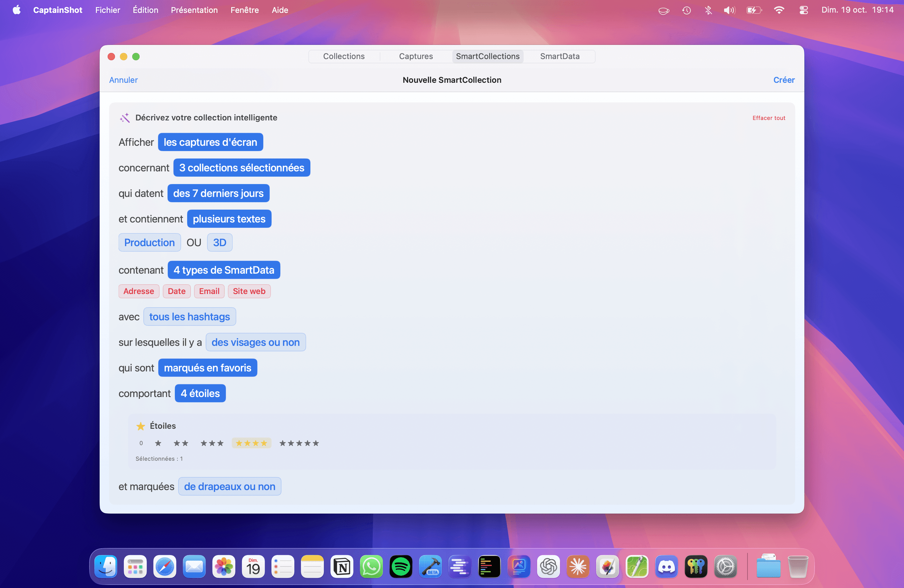Viewport: 904px width, 588px height.
Task: Switch to the SmartData tab
Action: pyautogui.click(x=560, y=56)
